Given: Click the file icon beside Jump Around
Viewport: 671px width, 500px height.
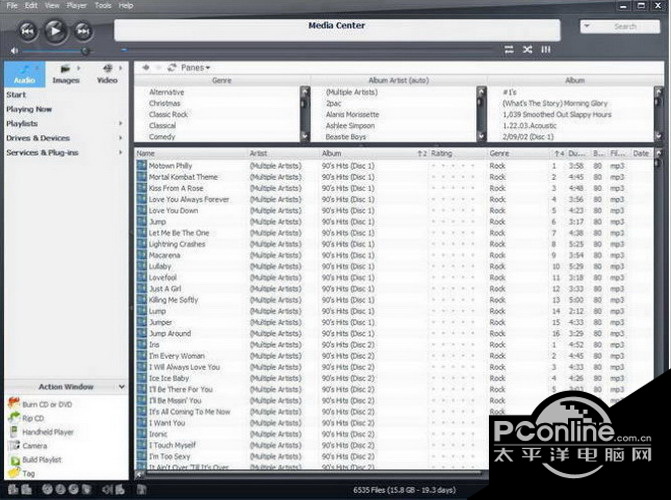Looking at the screenshot, I should click(x=142, y=333).
